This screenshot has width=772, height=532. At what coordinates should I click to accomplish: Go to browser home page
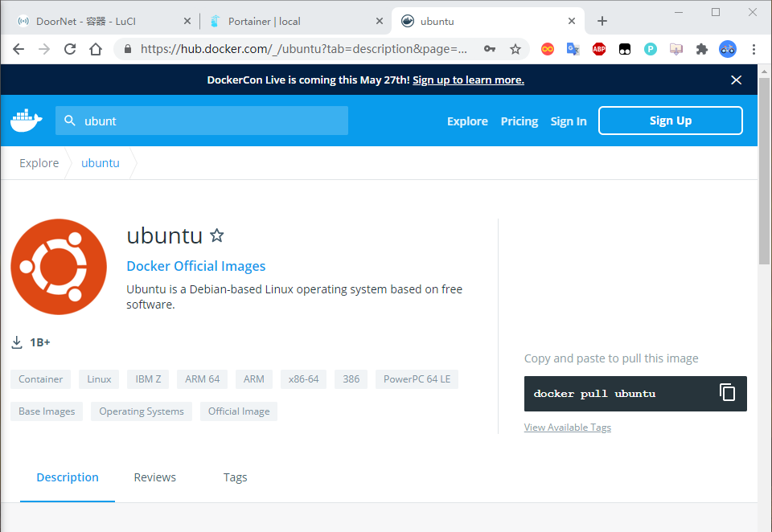pyautogui.click(x=96, y=49)
